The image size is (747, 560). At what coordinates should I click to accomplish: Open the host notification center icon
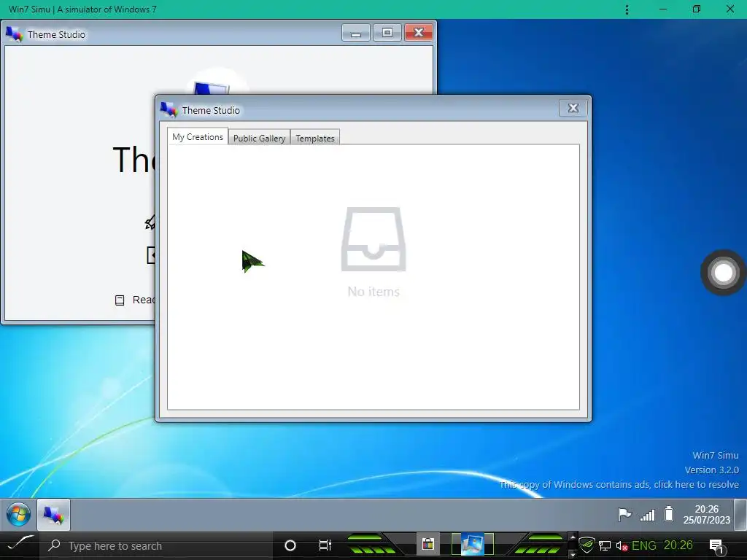coord(717,546)
